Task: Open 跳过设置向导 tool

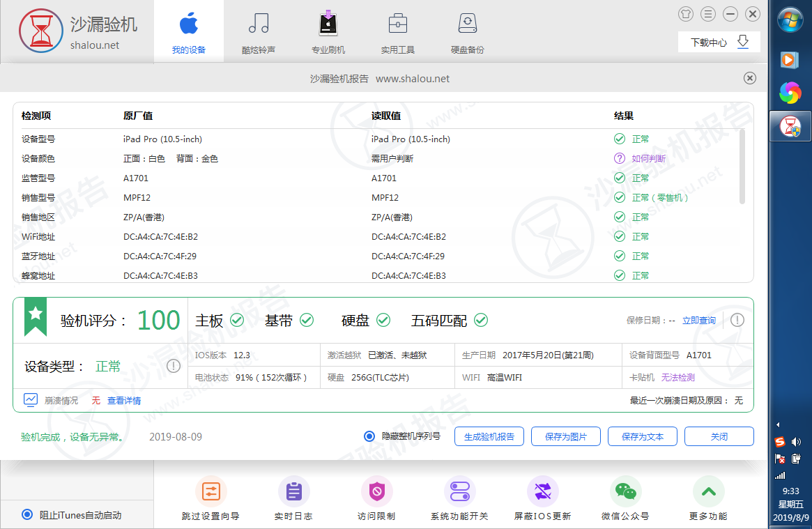Action: point(210,498)
